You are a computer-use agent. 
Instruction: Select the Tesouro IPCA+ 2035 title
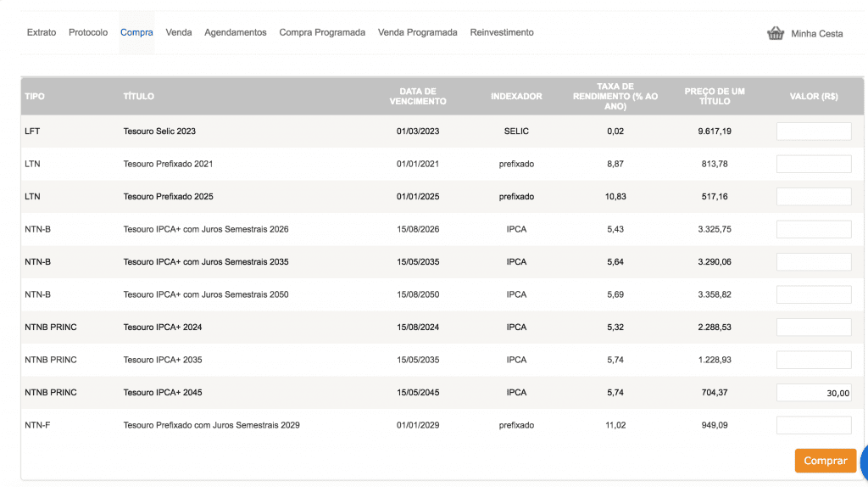[x=162, y=360]
